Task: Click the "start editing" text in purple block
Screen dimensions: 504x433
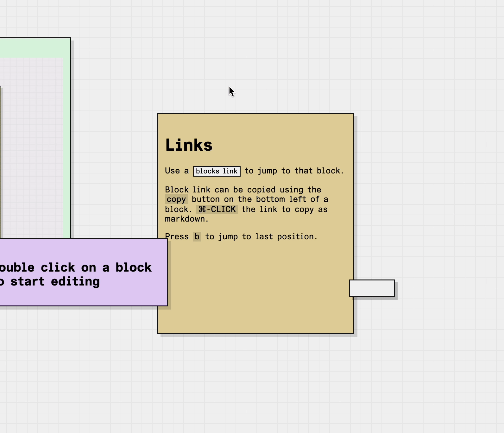Action: tap(55, 281)
